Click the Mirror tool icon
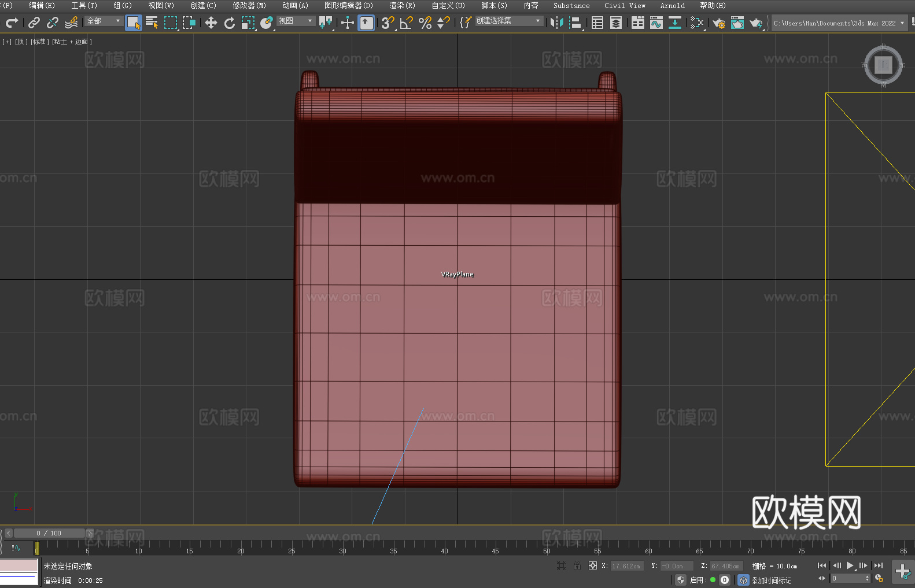915x588 pixels. (x=557, y=23)
